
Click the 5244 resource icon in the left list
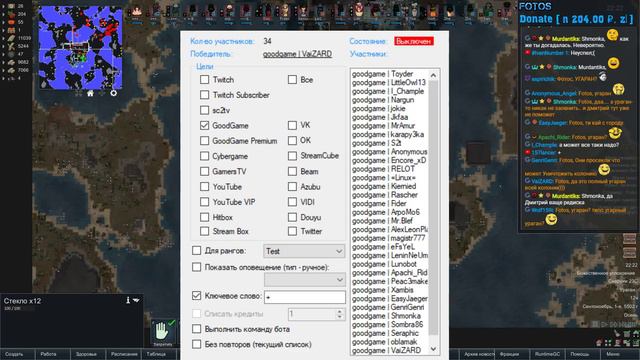(x=11, y=46)
